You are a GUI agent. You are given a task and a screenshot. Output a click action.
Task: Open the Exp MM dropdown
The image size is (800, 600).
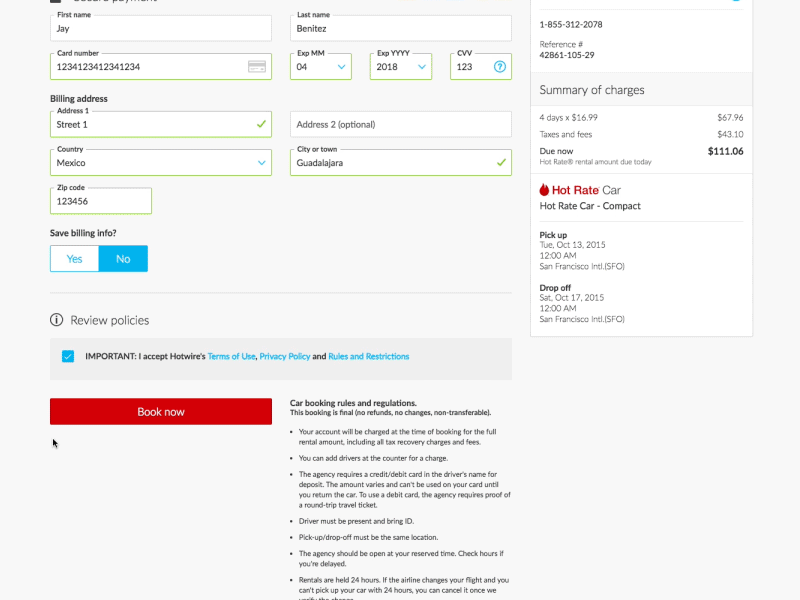point(321,67)
